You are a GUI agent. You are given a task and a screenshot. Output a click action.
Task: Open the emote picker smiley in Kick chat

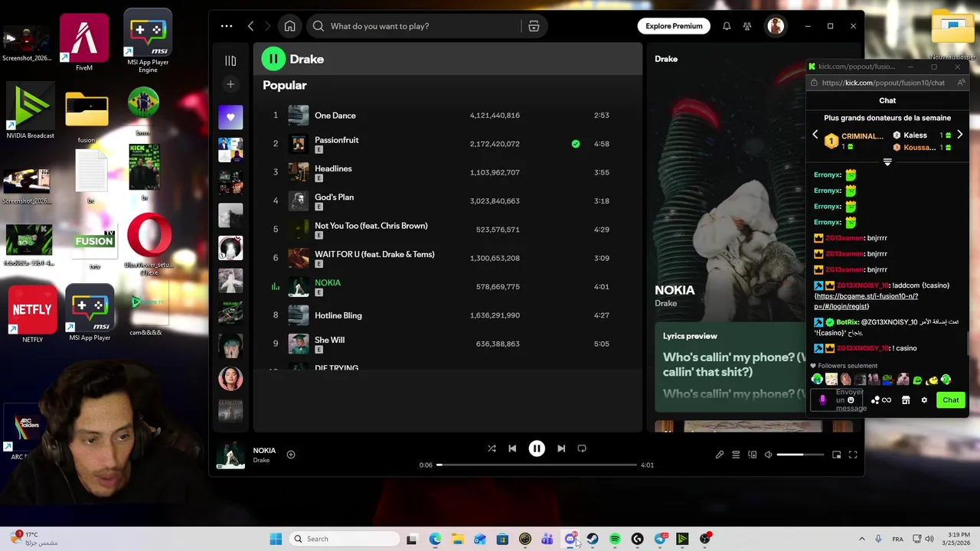[x=851, y=400]
